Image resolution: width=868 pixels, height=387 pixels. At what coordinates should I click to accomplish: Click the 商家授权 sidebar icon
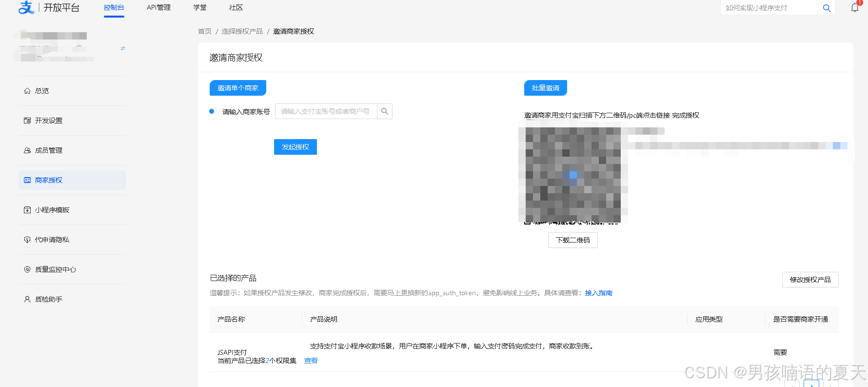(27, 180)
